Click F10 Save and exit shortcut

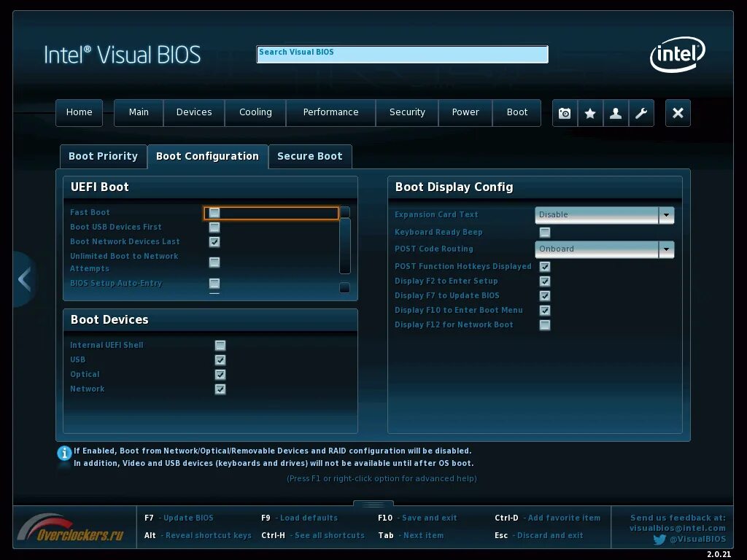(417, 518)
